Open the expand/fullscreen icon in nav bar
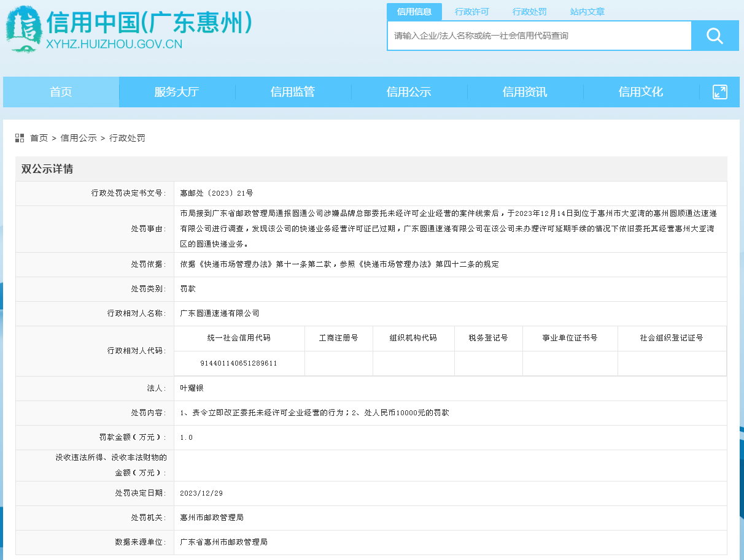Image resolution: width=744 pixels, height=560 pixels. (719, 92)
